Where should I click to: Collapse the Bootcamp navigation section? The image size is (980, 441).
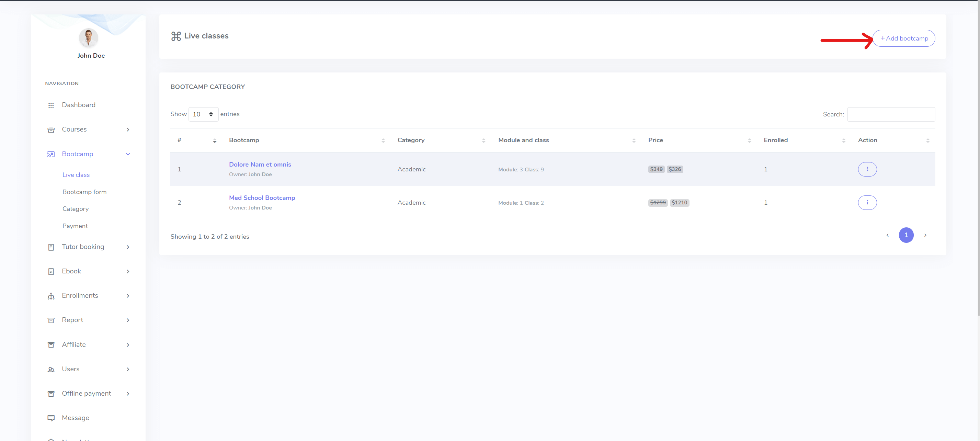point(128,154)
